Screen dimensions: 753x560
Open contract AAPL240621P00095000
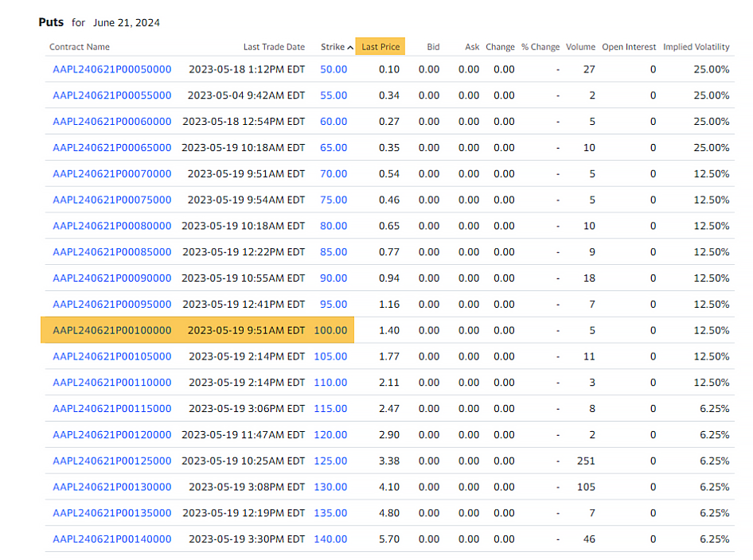[x=112, y=304]
